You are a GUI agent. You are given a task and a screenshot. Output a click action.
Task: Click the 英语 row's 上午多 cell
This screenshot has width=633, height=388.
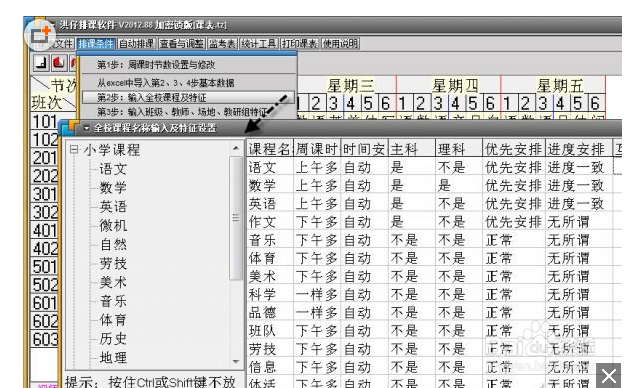[317, 203]
